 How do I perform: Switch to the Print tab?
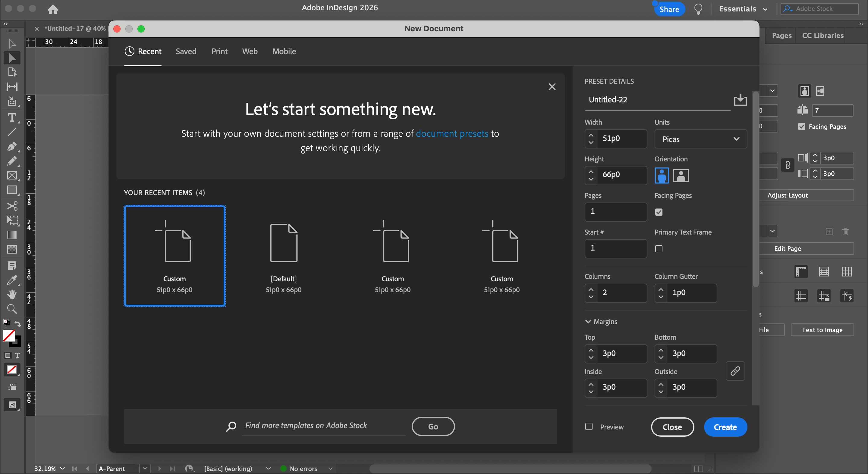(x=219, y=51)
